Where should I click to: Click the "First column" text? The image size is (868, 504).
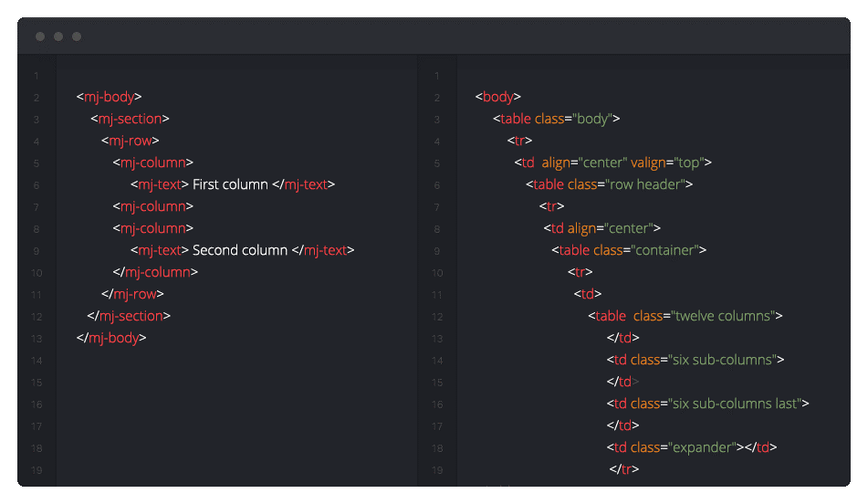click(231, 184)
